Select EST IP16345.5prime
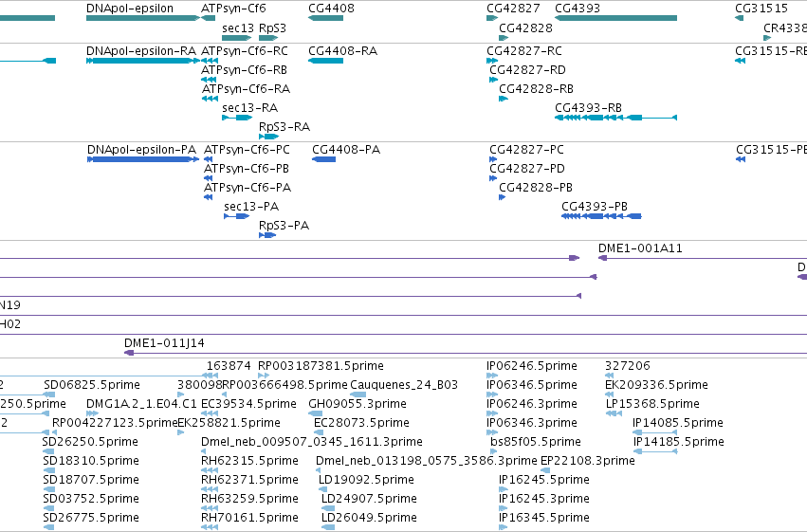Image resolution: width=807 pixels, height=532 pixels. (x=544, y=518)
